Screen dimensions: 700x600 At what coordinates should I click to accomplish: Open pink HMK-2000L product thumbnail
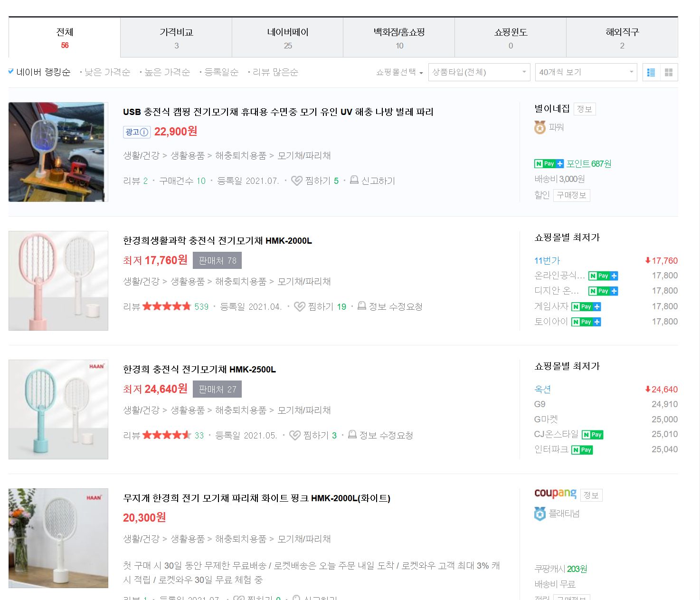click(x=58, y=281)
